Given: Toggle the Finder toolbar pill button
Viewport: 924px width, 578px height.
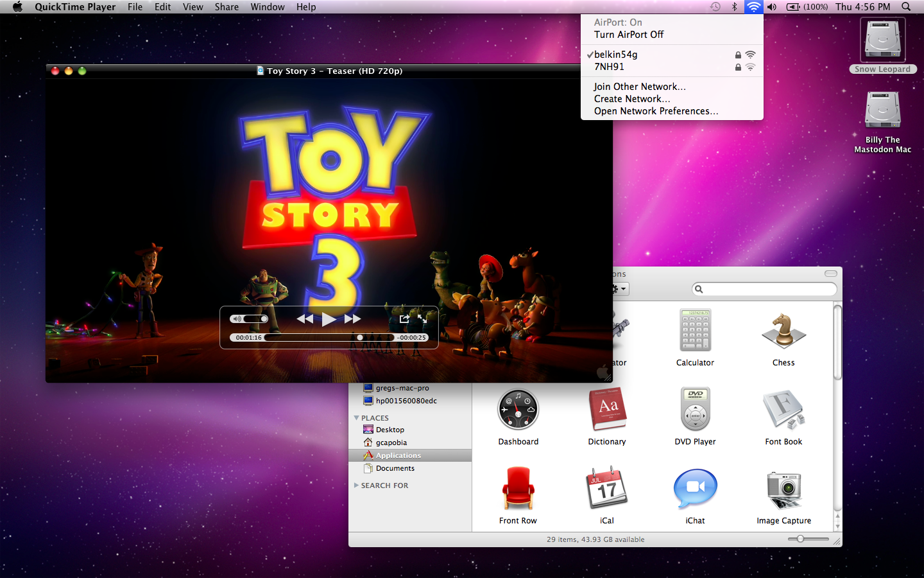Looking at the screenshot, I should coord(831,274).
